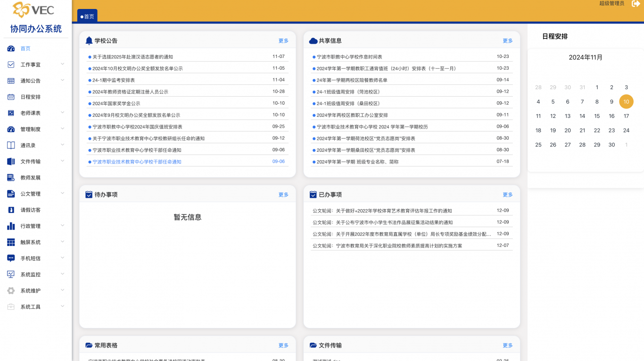644x361 pixels.
Task: Click the 触屏系统 grid icon
Action: [x=11, y=242]
